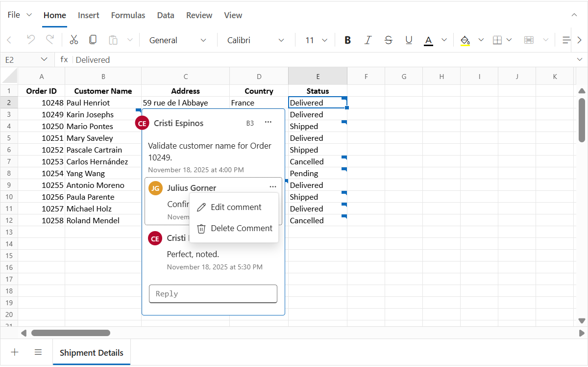Screen dimensions: 588x367
Task: Click the Cancelled status of order 10253
Action: tap(318, 161)
